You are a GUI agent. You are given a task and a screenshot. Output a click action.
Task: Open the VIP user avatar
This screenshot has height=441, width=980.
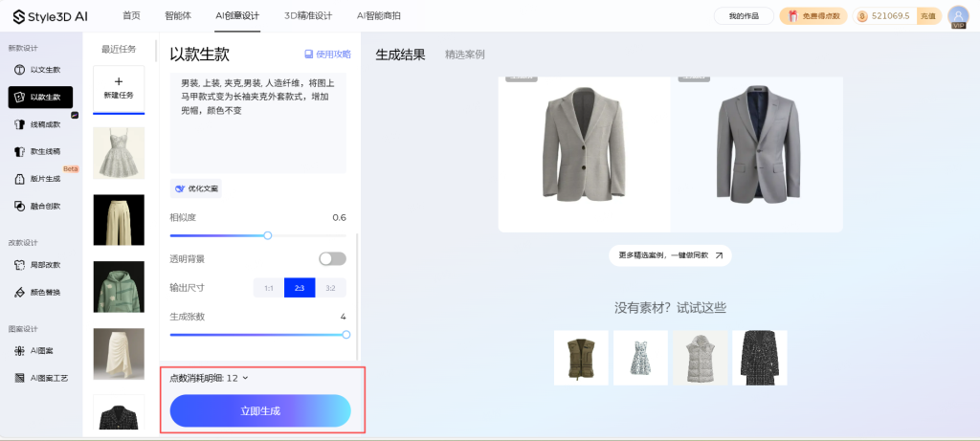pyautogui.click(x=958, y=17)
